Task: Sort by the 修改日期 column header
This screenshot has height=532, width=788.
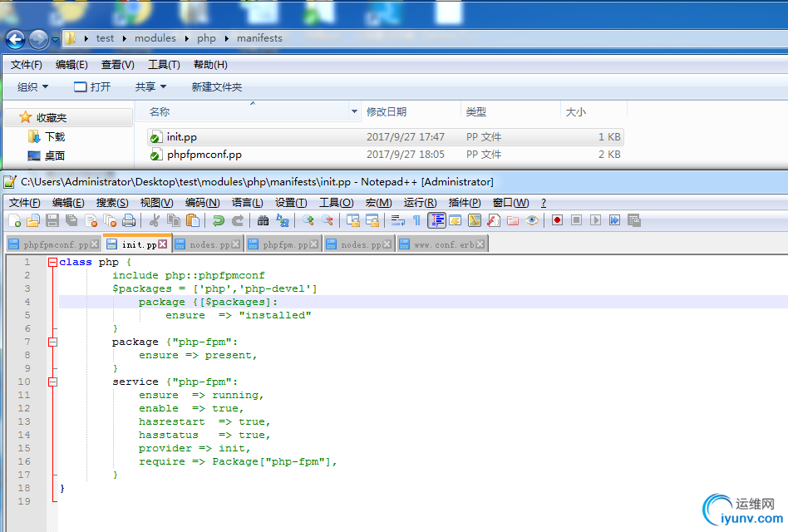Action: click(x=386, y=111)
